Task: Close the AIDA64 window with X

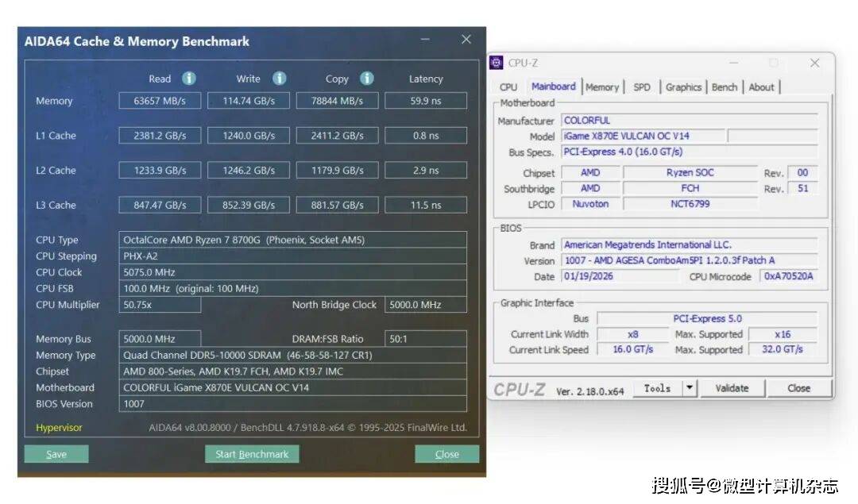Action: tap(466, 40)
